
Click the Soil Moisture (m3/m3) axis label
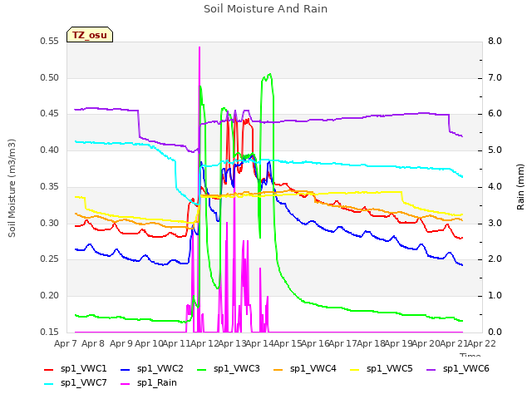click(12, 188)
